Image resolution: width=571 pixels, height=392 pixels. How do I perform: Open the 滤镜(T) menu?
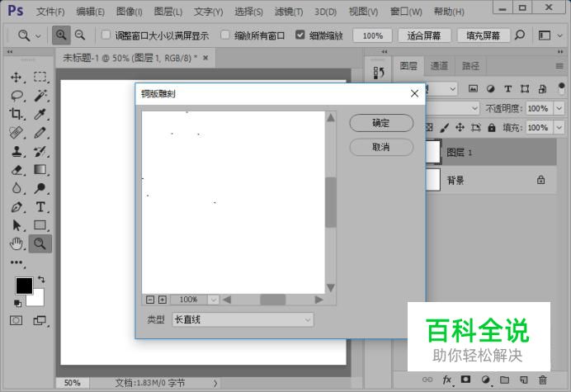pyautogui.click(x=289, y=12)
